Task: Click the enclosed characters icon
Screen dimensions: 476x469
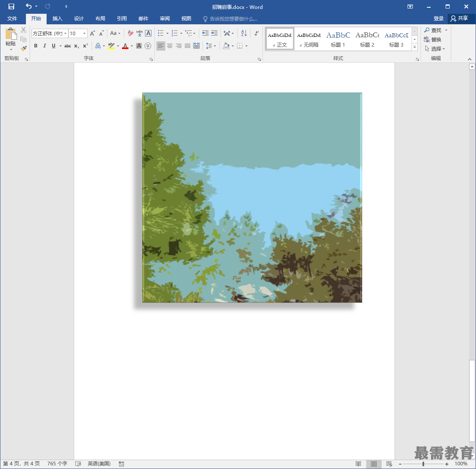Action: 148,46
